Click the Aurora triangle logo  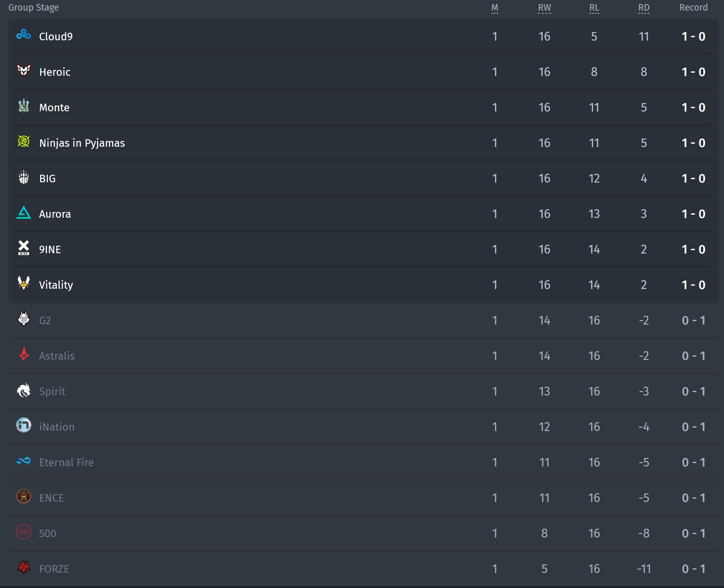(x=24, y=212)
